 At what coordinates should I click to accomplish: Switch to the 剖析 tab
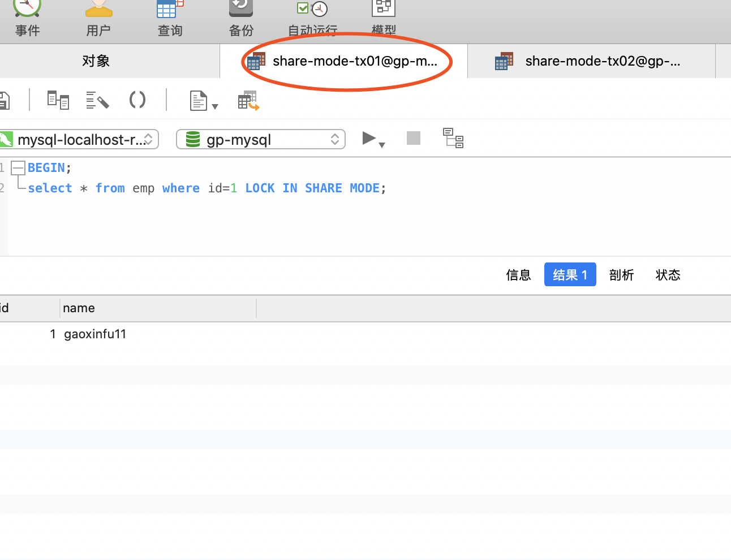point(621,275)
